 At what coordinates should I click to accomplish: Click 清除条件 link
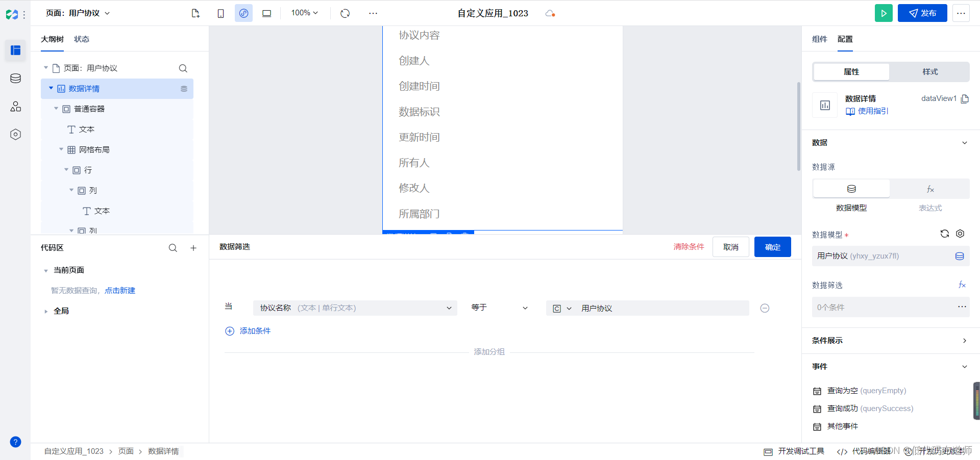click(x=689, y=247)
